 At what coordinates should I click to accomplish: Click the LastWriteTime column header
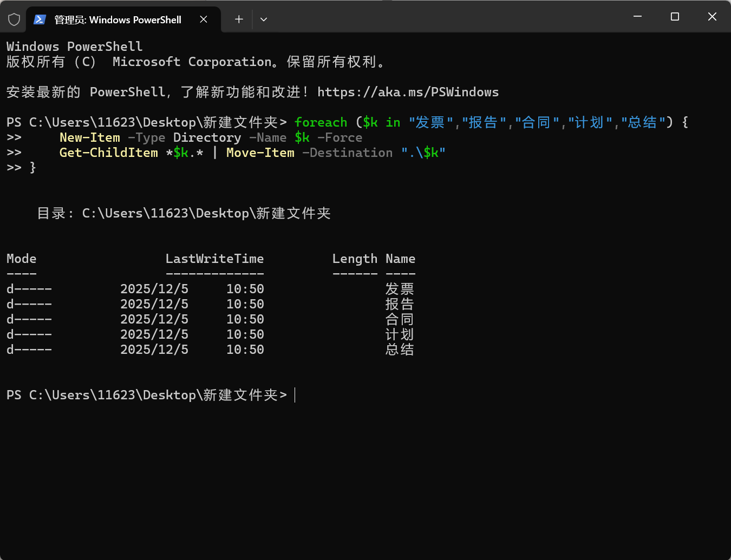214,259
